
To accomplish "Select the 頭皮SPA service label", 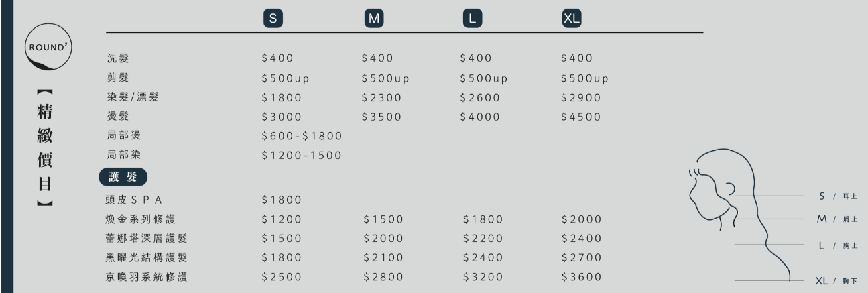I will (x=135, y=200).
